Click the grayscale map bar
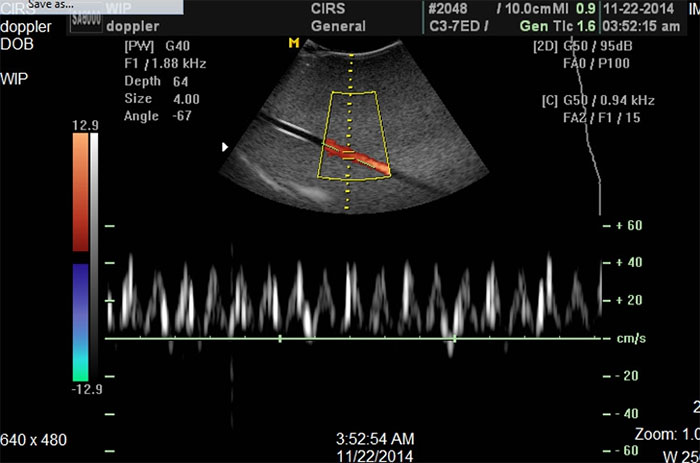Image resolution: width=700 pixels, height=463 pixels. (x=94, y=257)
